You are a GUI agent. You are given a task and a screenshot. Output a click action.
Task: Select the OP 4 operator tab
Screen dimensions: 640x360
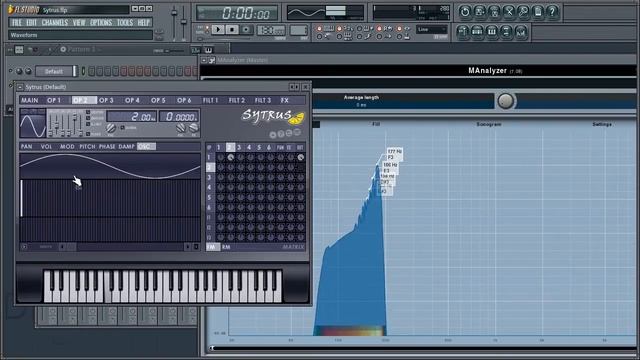(132, 100)
